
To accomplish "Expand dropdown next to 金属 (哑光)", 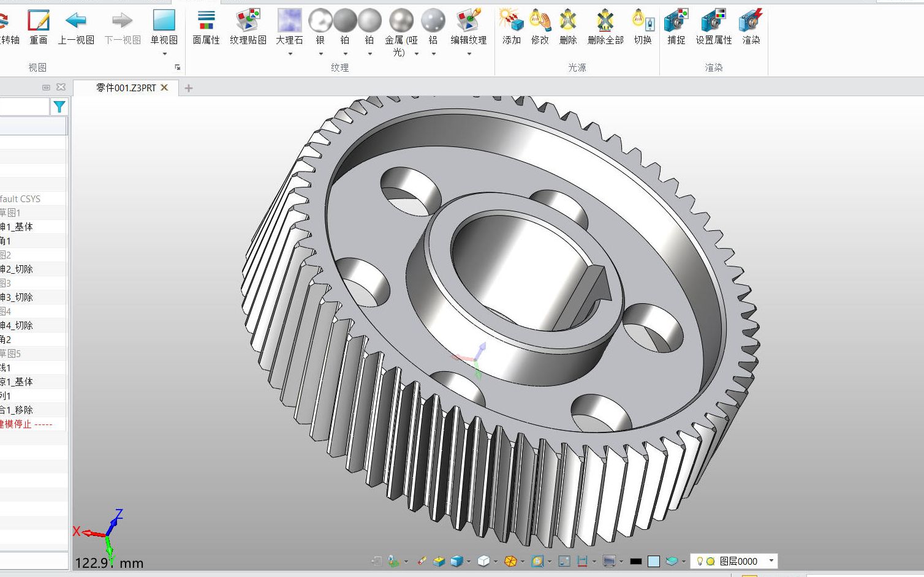I will point(417,54).
